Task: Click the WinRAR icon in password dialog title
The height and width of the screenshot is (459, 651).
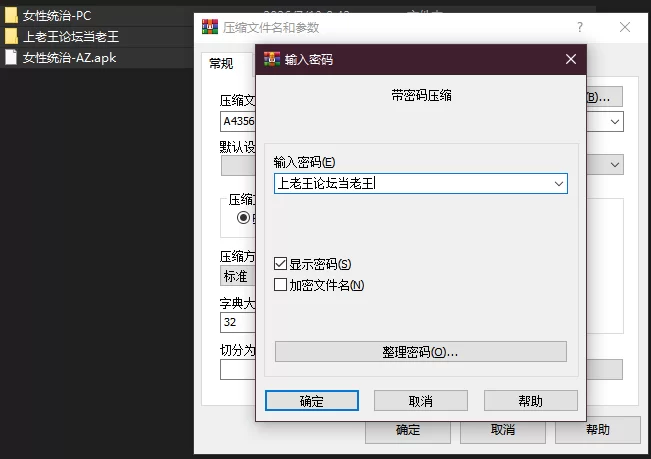Action: [x=272, y=59]
